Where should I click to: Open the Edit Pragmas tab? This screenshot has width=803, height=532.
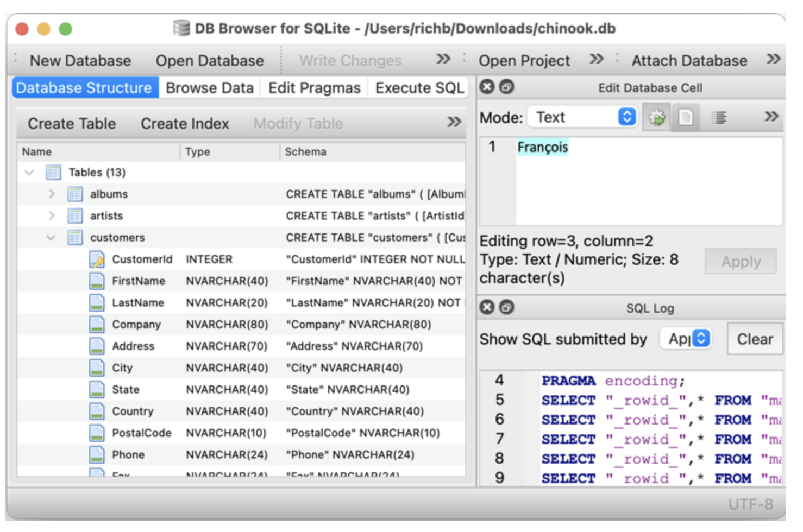314,87
